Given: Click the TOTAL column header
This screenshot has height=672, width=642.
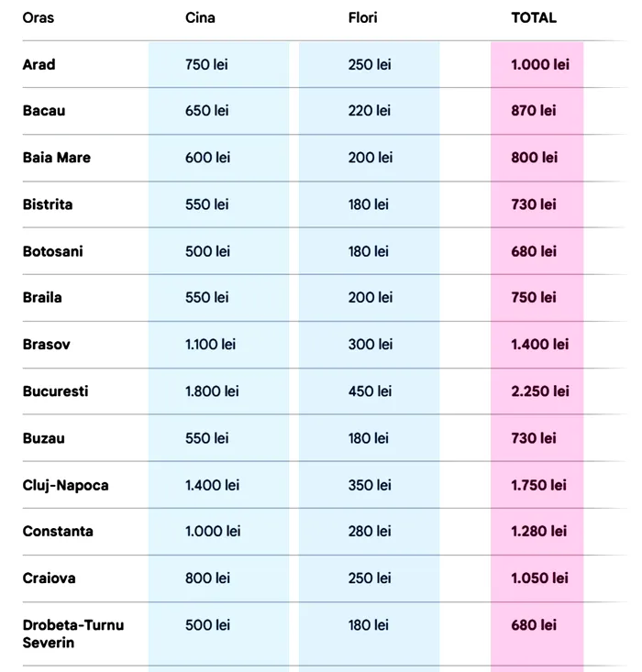Looking at the screenshot, I should pos(534,17).
